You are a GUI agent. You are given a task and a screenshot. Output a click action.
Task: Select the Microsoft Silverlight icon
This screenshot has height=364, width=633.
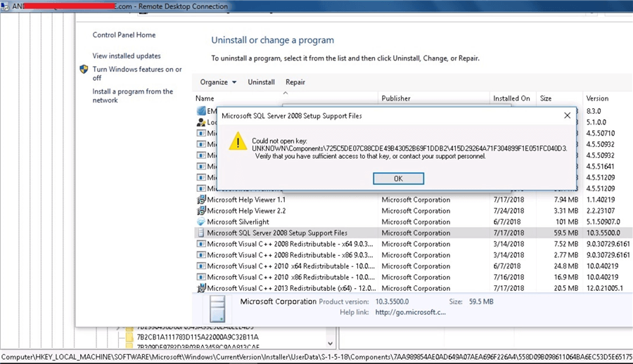coord(201,221)
